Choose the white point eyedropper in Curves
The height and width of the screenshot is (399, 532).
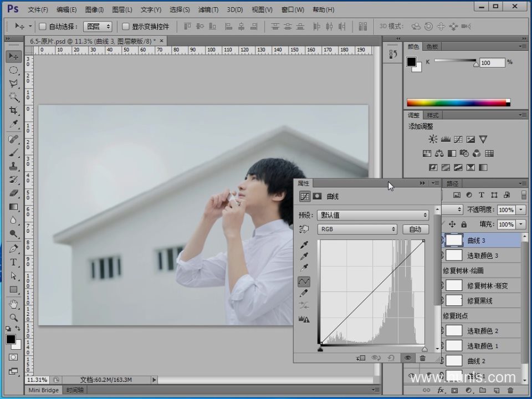click(304, 268)
